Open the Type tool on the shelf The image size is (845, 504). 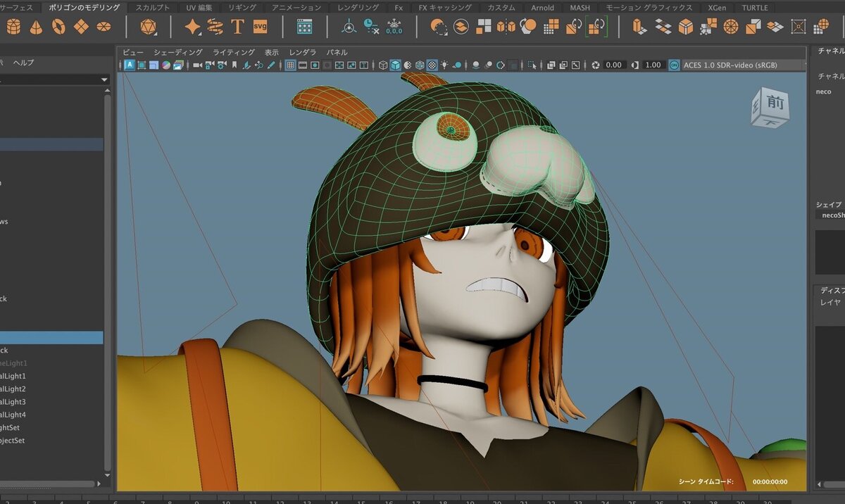pos(237,28)
